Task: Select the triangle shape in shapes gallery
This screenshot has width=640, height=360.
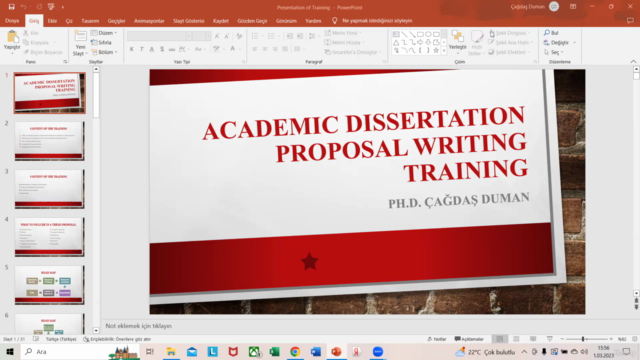Action: pyautogui.click(x=396, y=42)
